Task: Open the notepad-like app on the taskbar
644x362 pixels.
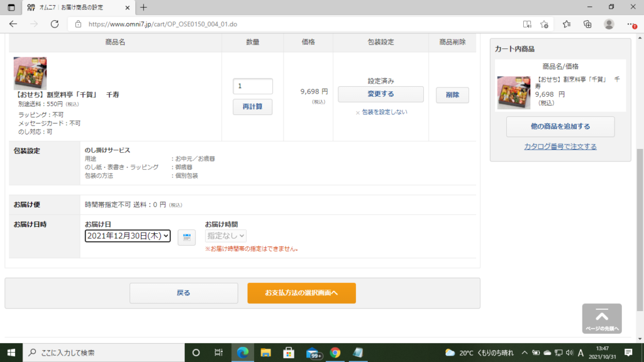Action: (x=358, y=353)
